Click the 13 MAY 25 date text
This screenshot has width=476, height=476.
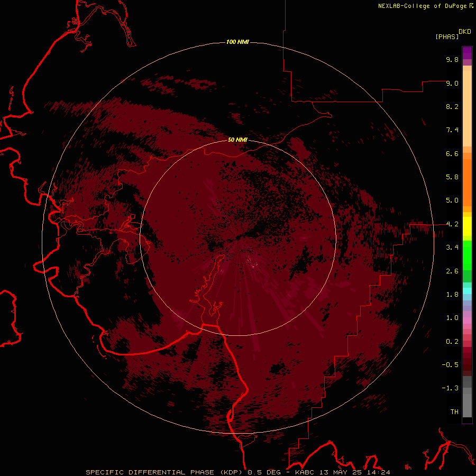(x=342, y=472)
